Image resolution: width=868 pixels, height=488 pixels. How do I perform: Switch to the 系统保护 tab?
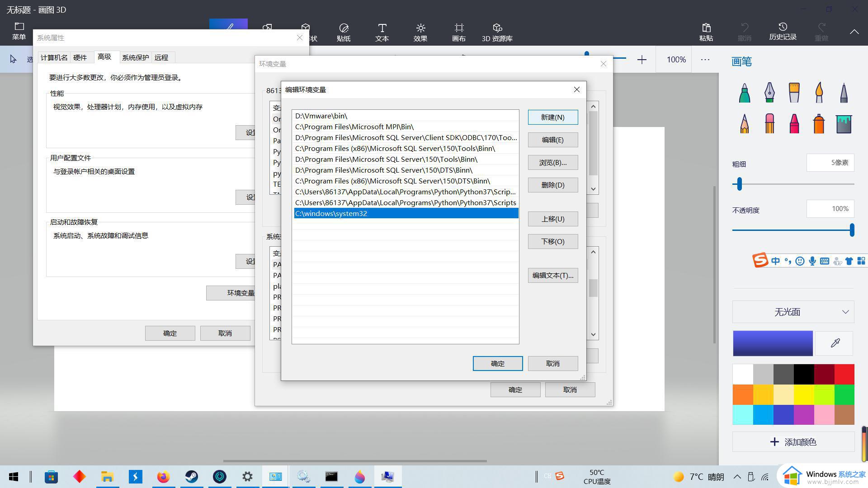[x=135, y=57]
